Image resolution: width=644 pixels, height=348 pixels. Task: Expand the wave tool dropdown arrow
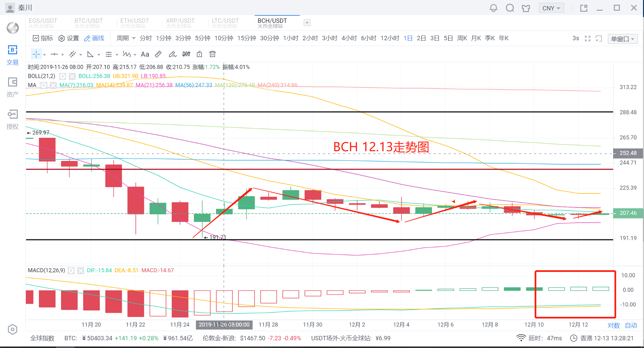[135, 55]
